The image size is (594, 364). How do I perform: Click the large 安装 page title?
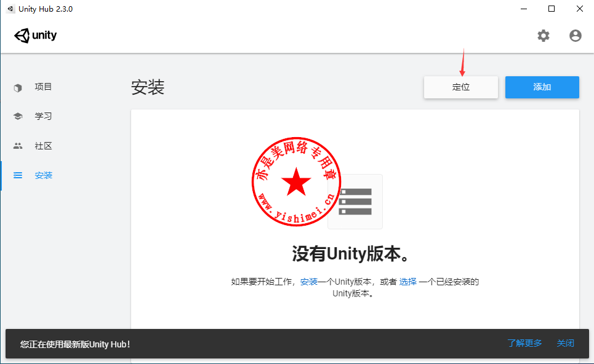click(148, 87)
